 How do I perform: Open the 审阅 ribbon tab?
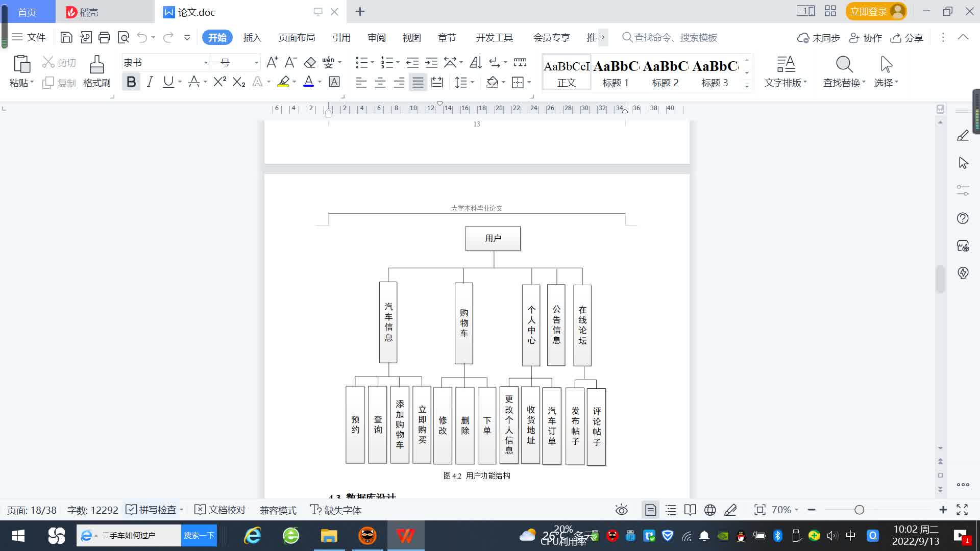(377, 37)
